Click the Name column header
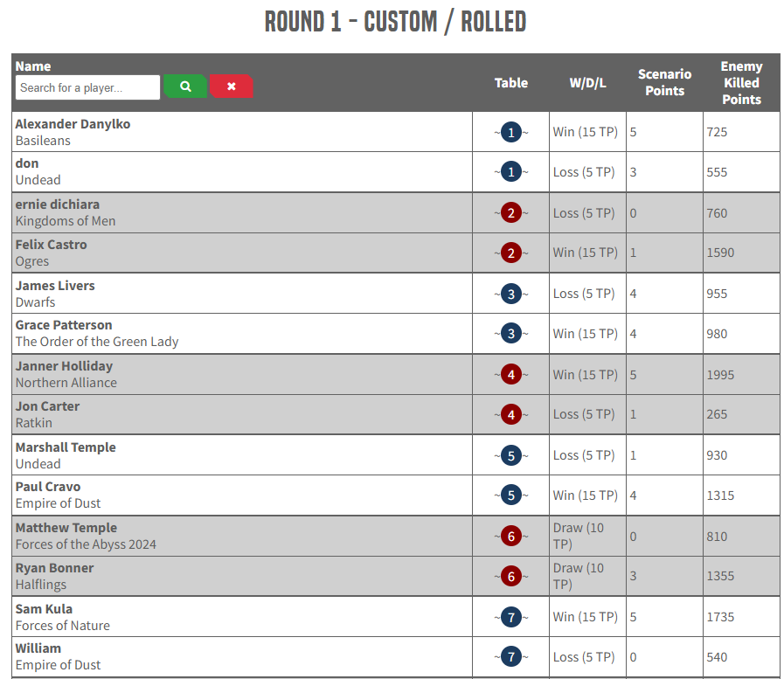This screenshot has width=784, height=679. point(33,66)
